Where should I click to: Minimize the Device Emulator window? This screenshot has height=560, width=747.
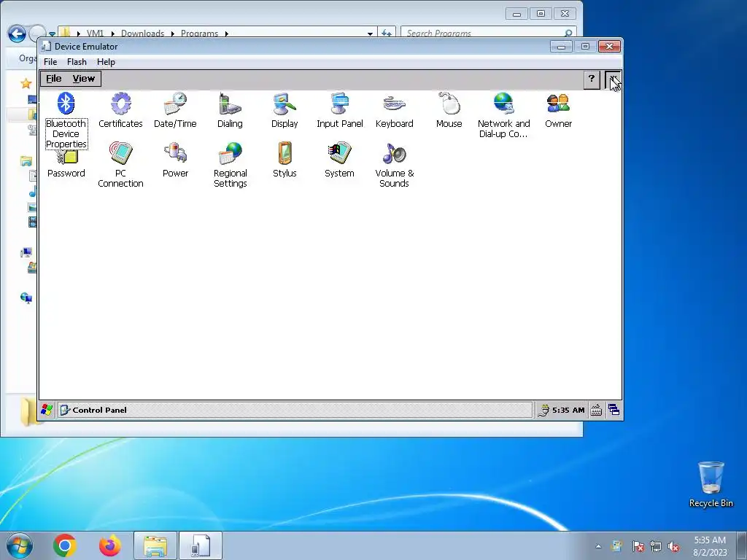(x=561, y=46)
